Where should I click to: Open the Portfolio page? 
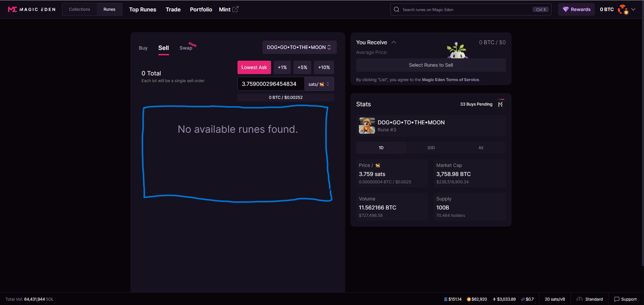[201, 9]
